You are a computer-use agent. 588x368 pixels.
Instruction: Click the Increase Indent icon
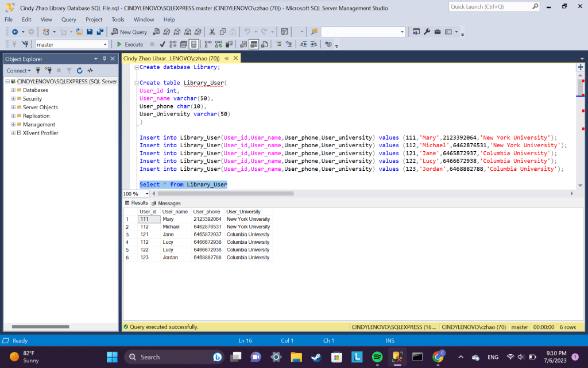point(314,44)
